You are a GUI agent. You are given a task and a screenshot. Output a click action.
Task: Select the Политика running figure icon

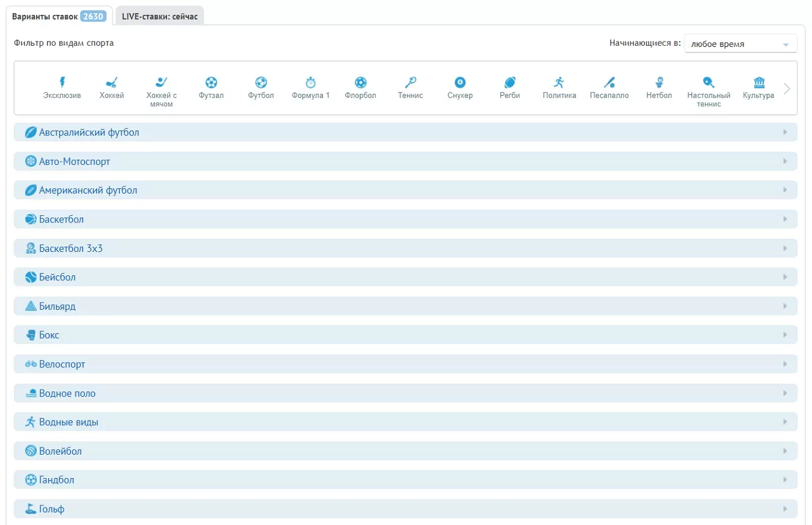click(x=559, y=83)
